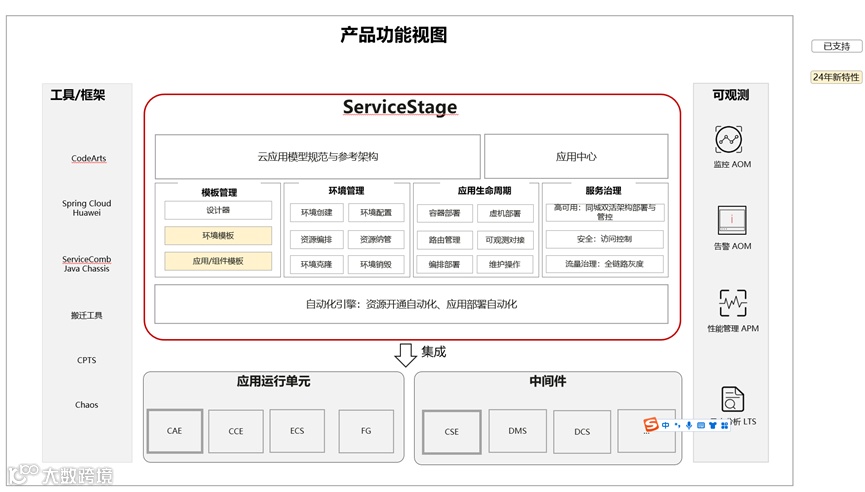
Task: Click the 已支持 legend box
Action: 836,46
